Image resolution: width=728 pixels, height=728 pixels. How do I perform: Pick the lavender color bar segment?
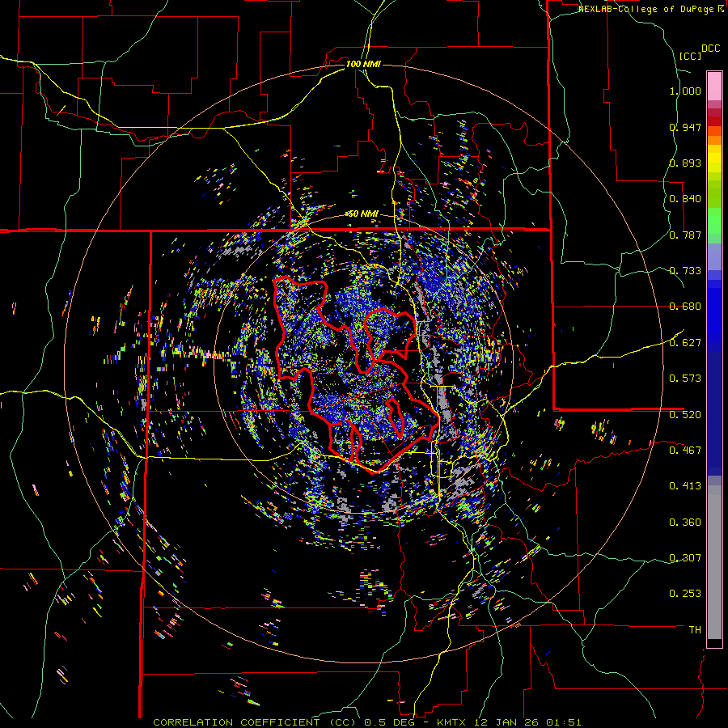714,257
